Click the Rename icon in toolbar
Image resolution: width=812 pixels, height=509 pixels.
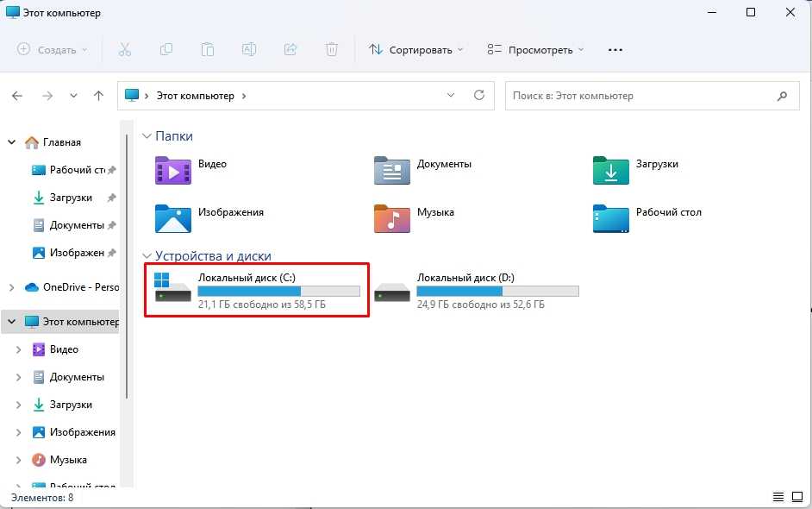[x=248, y=49]
